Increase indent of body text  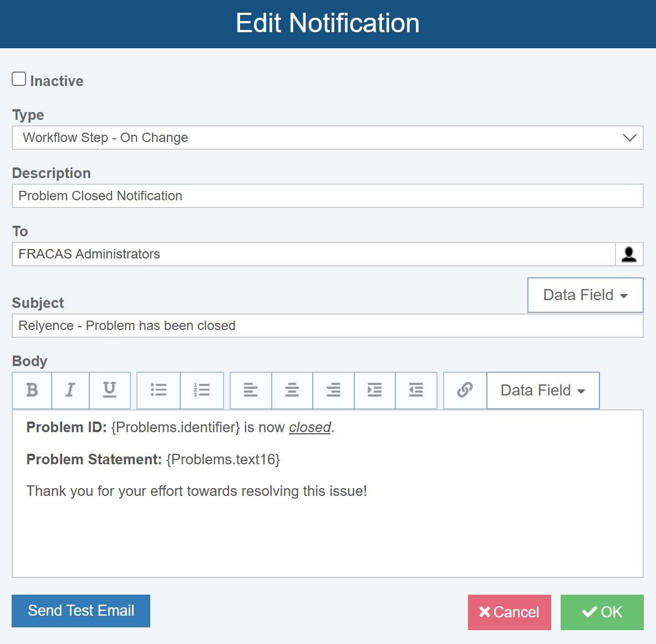(x=375, y=391)
